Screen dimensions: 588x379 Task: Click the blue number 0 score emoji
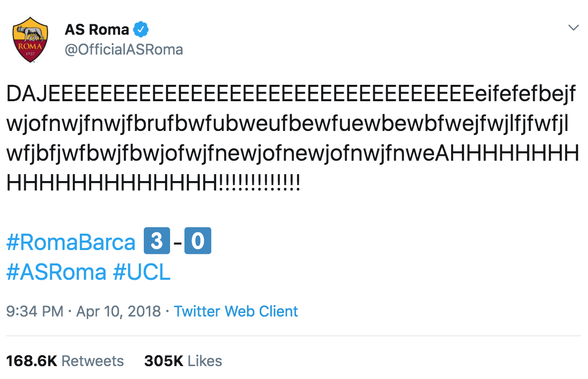[x=198, y=241]
